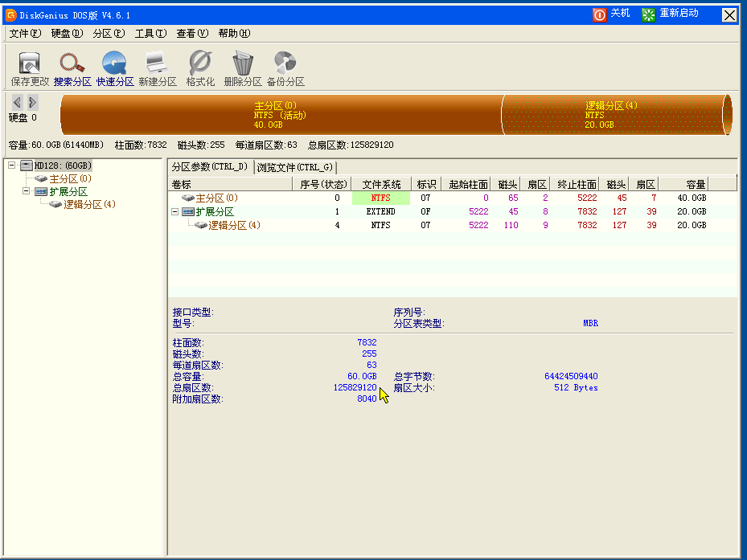Click drive icon beside 逻辑分区(4) in tree
The image size is (747, 560).
pyautogui.click(x=55, y=204)
